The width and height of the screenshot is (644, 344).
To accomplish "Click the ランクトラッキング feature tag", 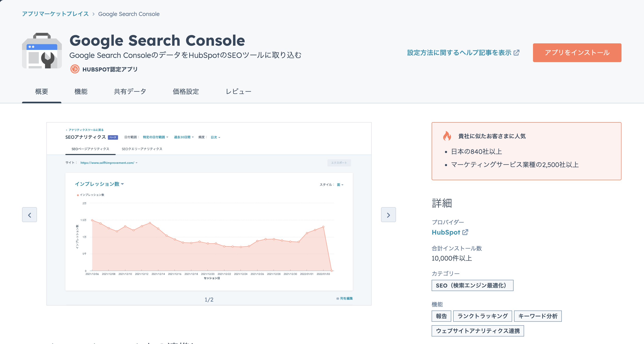I will click(482, 316).
